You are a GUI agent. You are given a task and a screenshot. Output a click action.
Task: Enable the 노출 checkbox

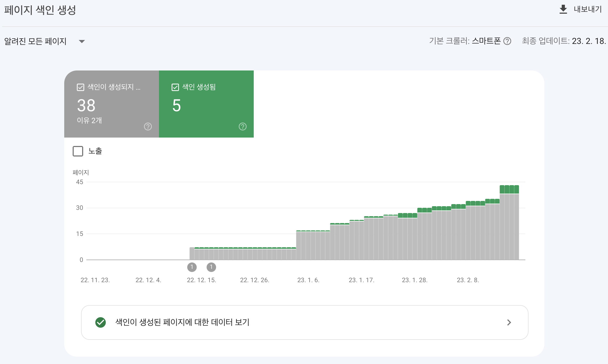point(78,151)
